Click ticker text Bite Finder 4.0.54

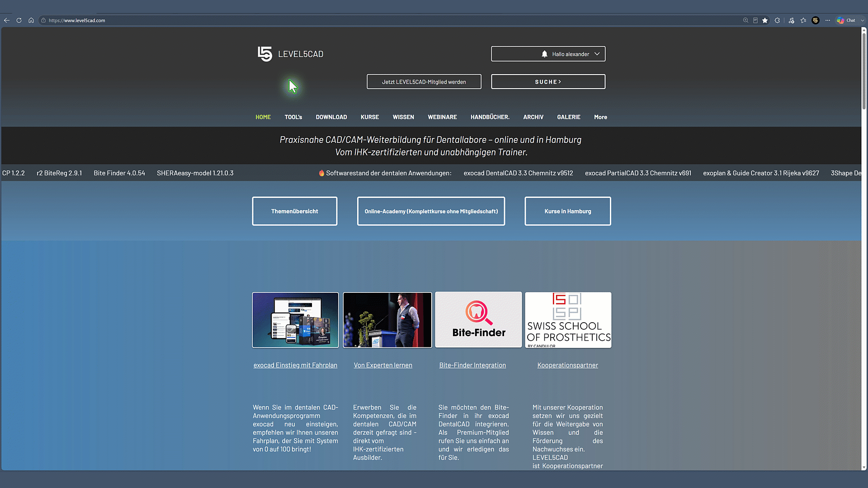point(119,173)
